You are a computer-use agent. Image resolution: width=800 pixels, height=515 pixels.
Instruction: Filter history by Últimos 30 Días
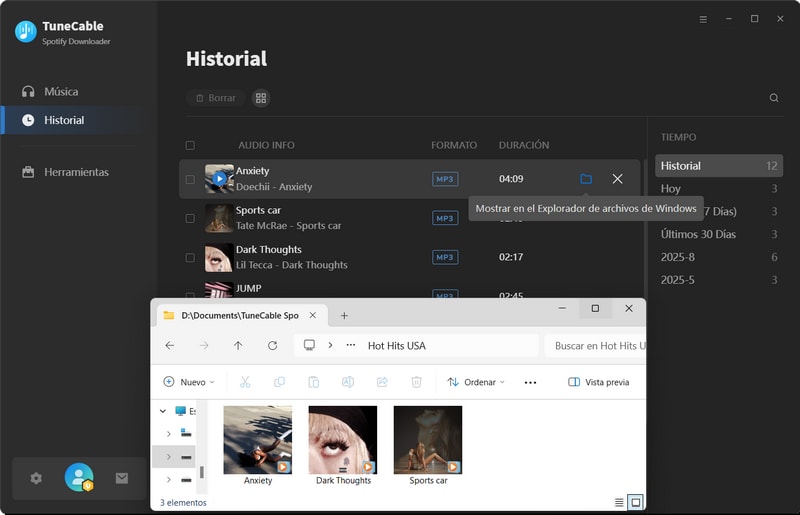(x=698, y=234)
